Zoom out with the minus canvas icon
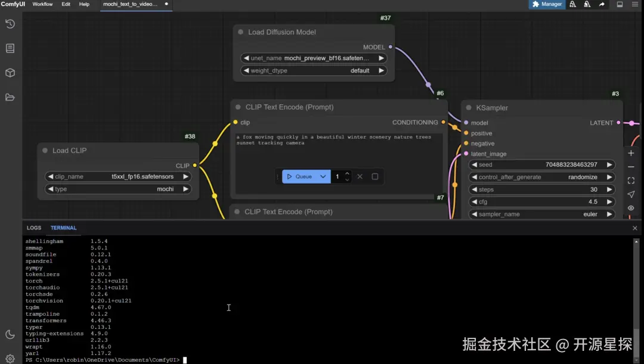 click(x=631, y=167)
